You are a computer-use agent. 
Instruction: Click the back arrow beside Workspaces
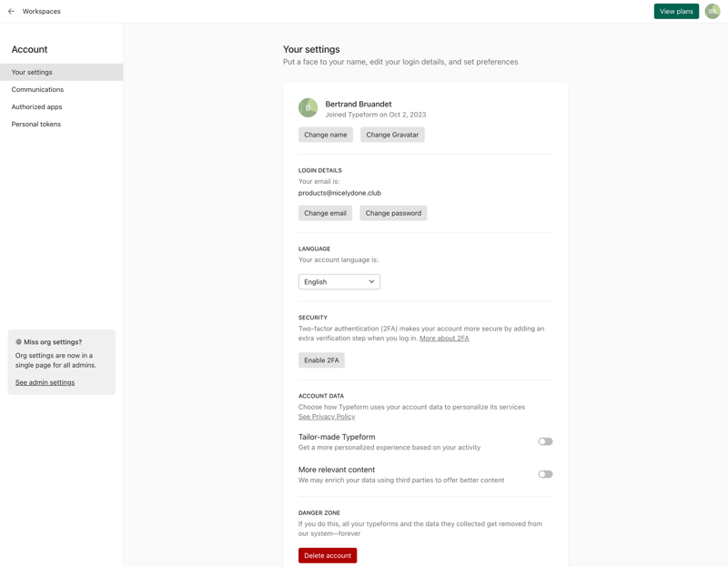(12, 11)
